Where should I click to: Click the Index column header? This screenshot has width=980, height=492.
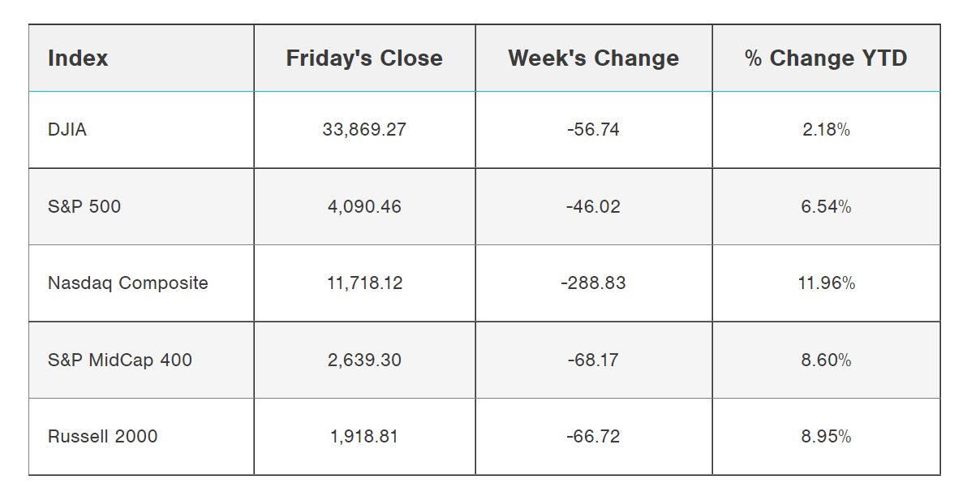[x=78, y=58]
